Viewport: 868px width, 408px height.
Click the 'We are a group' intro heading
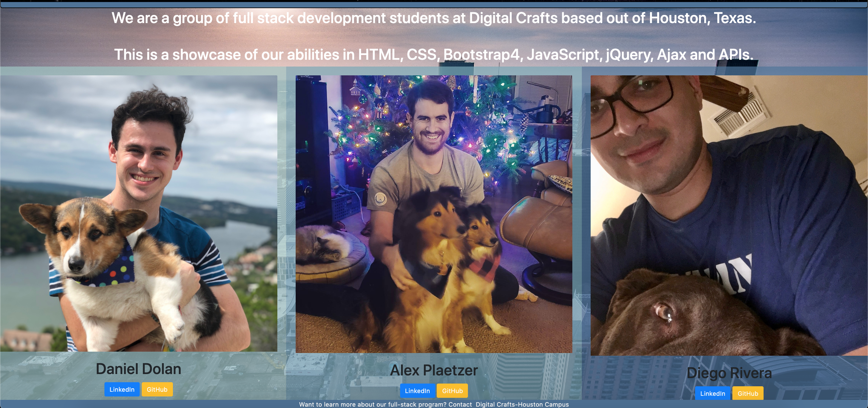434,18
